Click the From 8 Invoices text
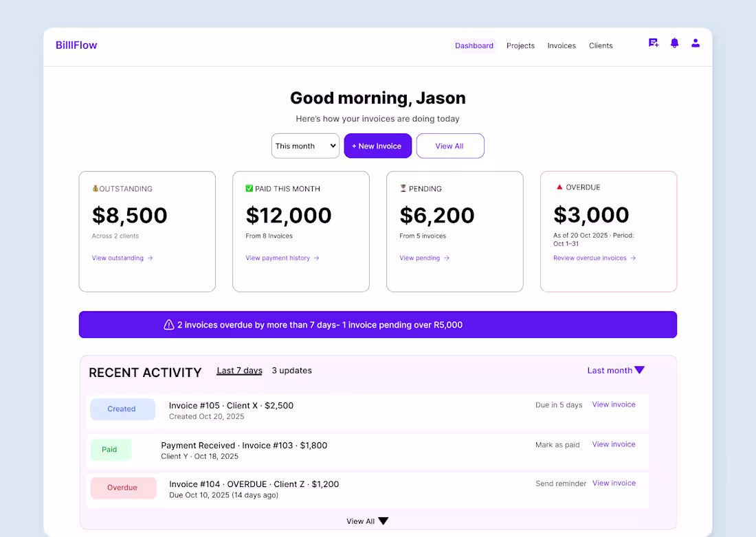The width and height of the screenshot is (756, 537). (269, 236)
